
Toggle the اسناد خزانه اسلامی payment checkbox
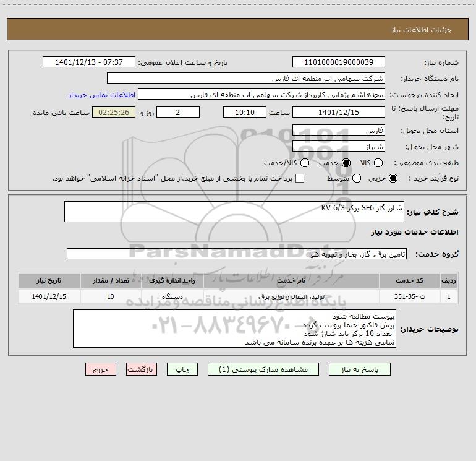300,178
